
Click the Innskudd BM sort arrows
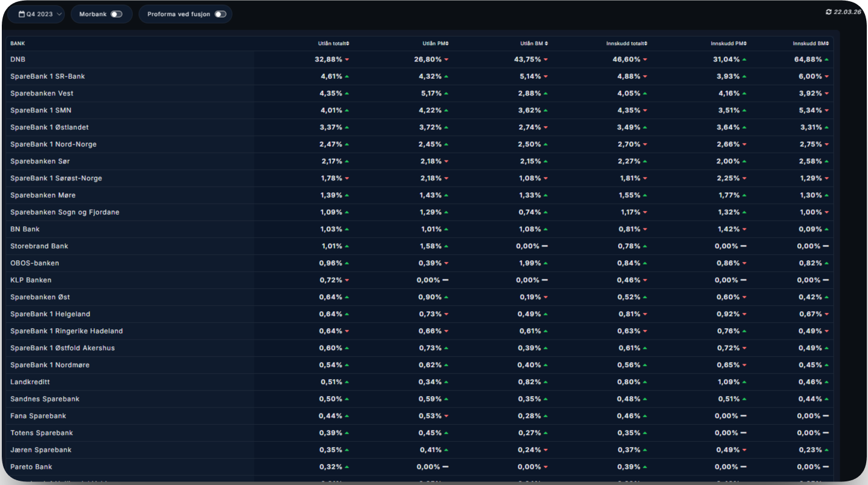(827, 43)
